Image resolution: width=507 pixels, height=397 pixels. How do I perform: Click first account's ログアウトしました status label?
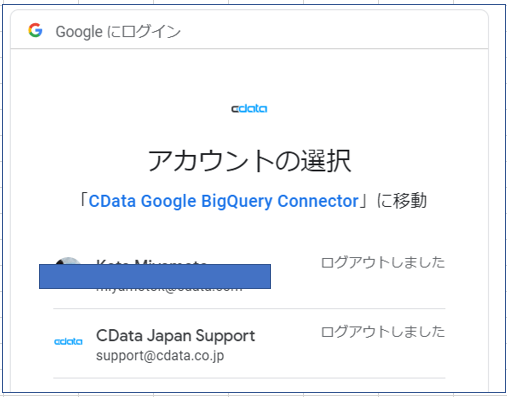(x=383, y=262)
